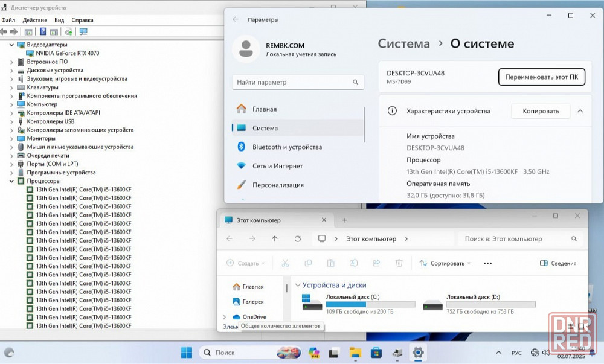
Task: Open Bluetooth и устройства settings
Action: click(x=287, y=147)
